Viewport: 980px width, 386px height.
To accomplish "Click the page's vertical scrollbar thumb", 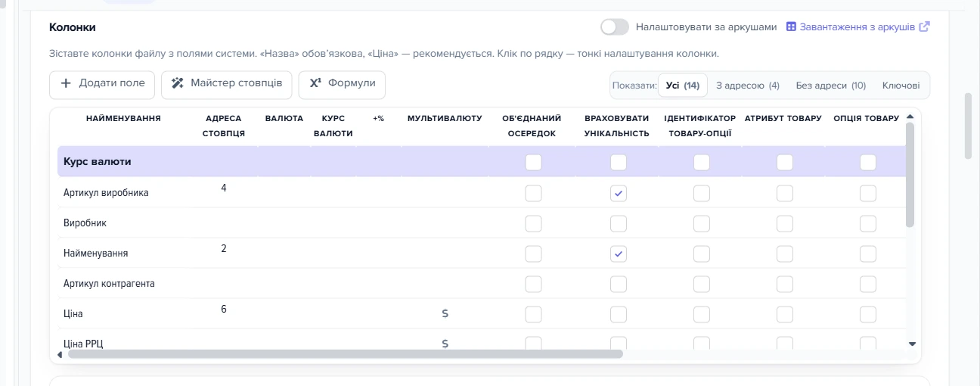I will coord(968,126).
